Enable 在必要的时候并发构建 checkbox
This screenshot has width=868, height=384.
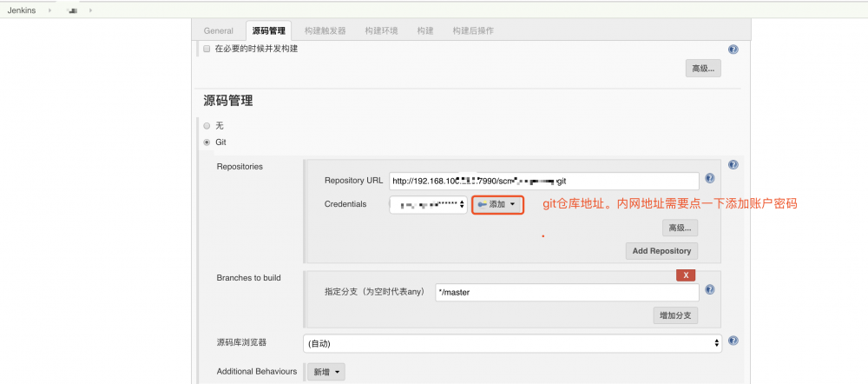coord(207,49)
